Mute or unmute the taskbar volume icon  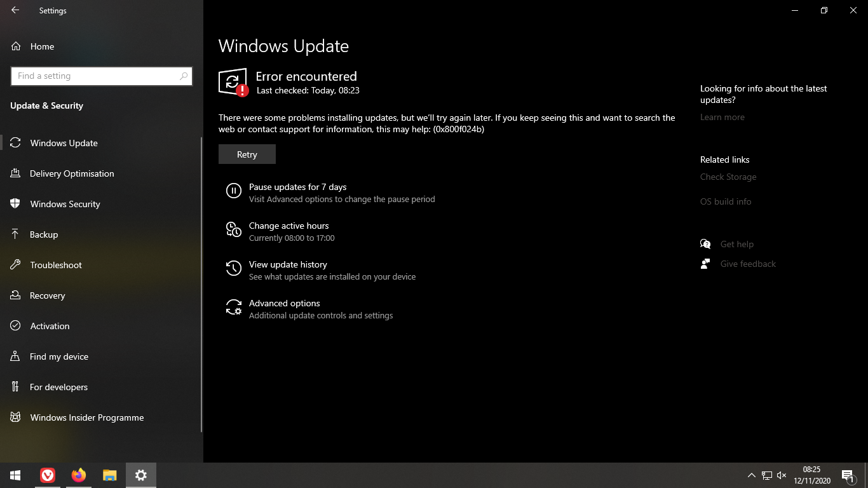coord(782,475)
